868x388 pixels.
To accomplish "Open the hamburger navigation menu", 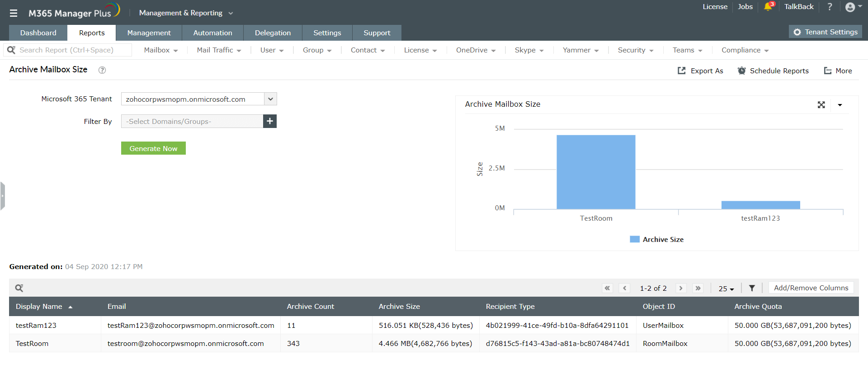I will coord(14,13).
